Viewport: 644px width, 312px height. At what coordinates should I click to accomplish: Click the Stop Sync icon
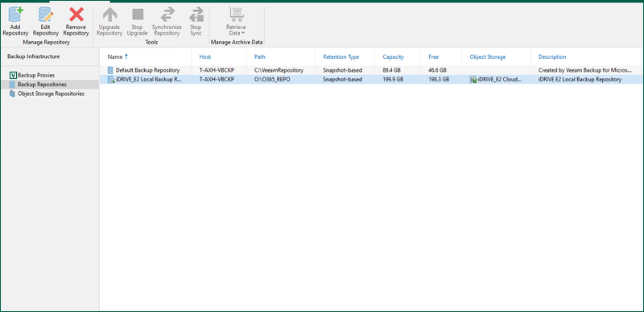tap(196, 15)
